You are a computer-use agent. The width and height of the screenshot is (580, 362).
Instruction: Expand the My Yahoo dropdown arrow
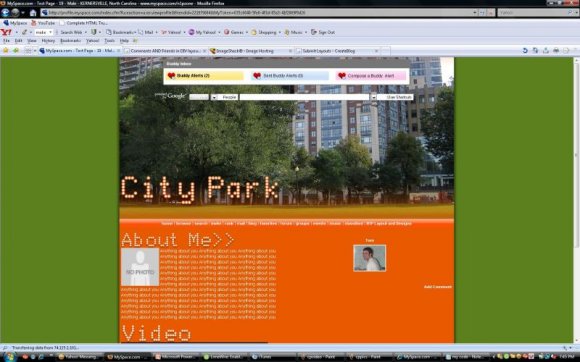219,33
